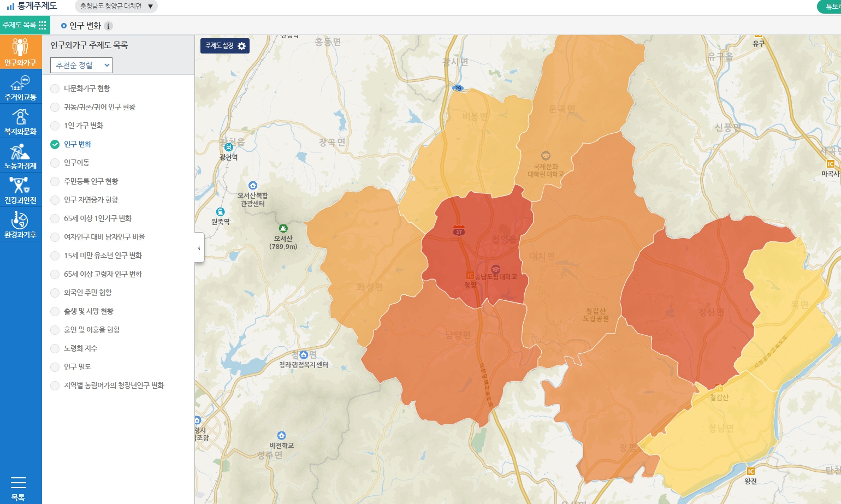Image resolution: width=841 pixels, height=504 pixels.
Task: Select the 건강과안전 sidebar icon
Action: [21, 190]
